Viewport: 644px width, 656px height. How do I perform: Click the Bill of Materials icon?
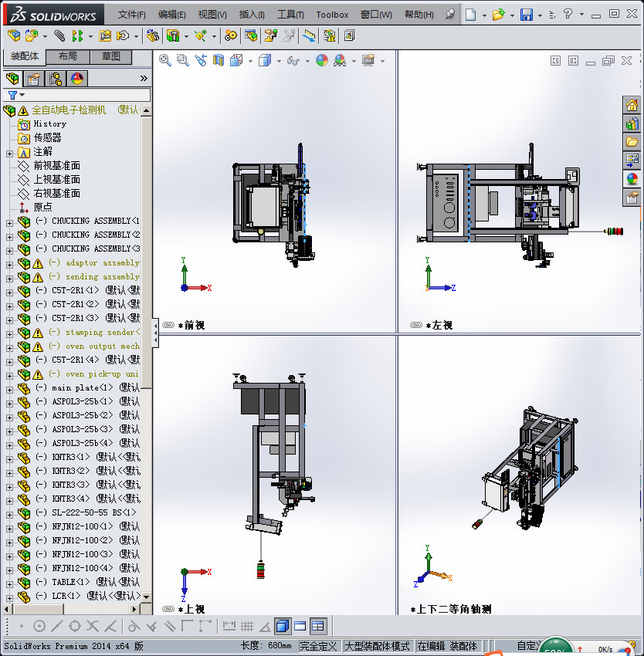pyautogui.click(x=251, y=36)
